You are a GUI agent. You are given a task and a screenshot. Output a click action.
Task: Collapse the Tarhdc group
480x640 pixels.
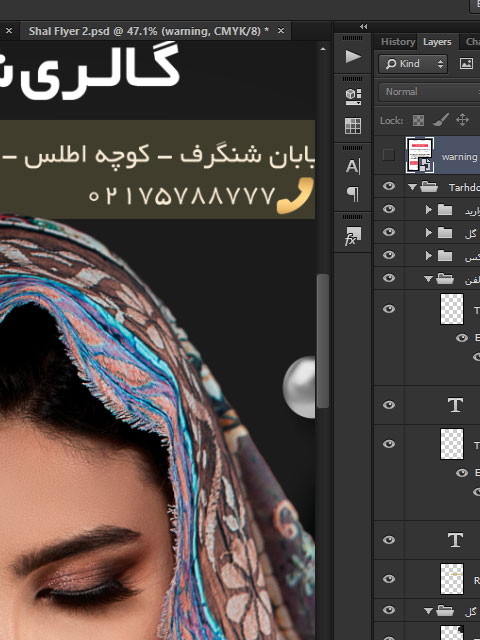pyautogui.click(x=412, y=187)
